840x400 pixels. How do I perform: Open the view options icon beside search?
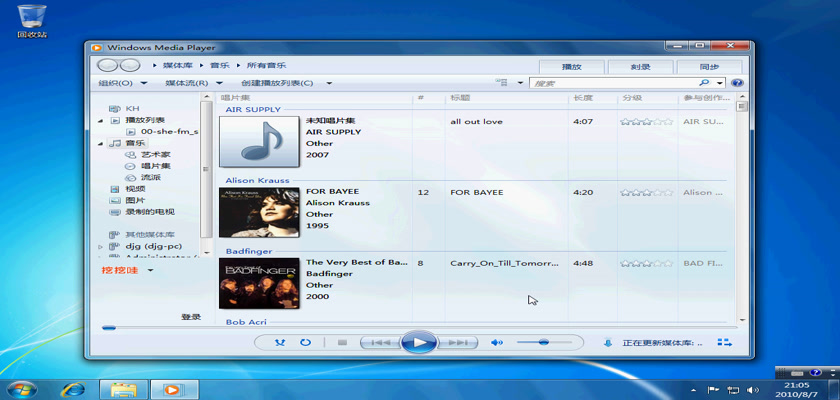[x=501, y=83]
